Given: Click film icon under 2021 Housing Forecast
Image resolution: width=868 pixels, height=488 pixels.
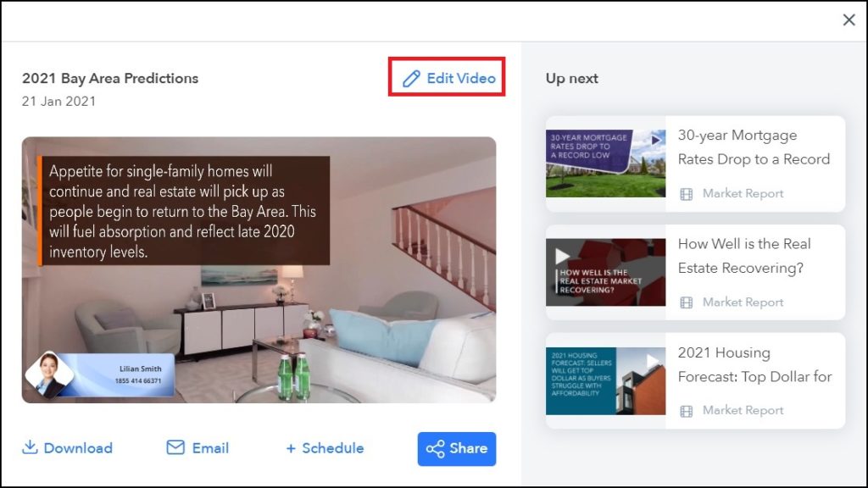Looking at the screenshot, I should (687, 411).
